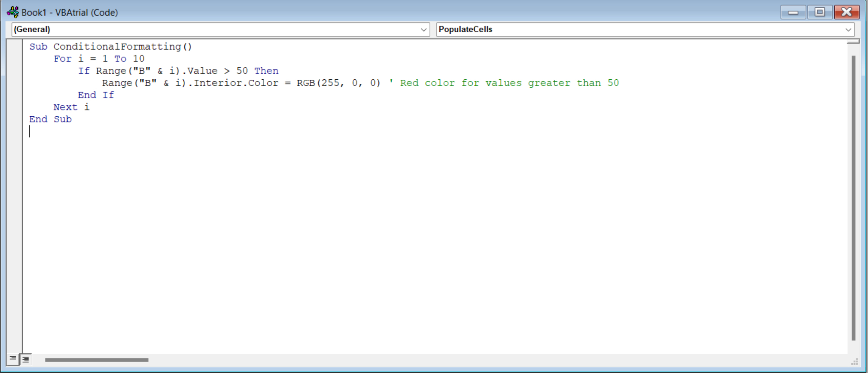The height and width of the screenshot is (373, 868).
Task: Click the 'End Sub' line
Action: (50, 119)
